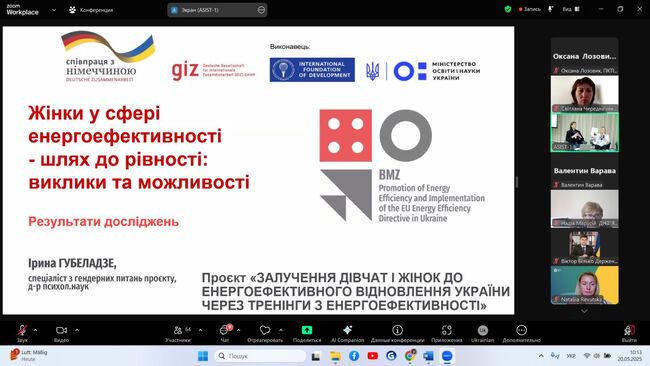Screen dimensions: 650x366
Task: Open the Participants panel
Action: tap(178, 330)
